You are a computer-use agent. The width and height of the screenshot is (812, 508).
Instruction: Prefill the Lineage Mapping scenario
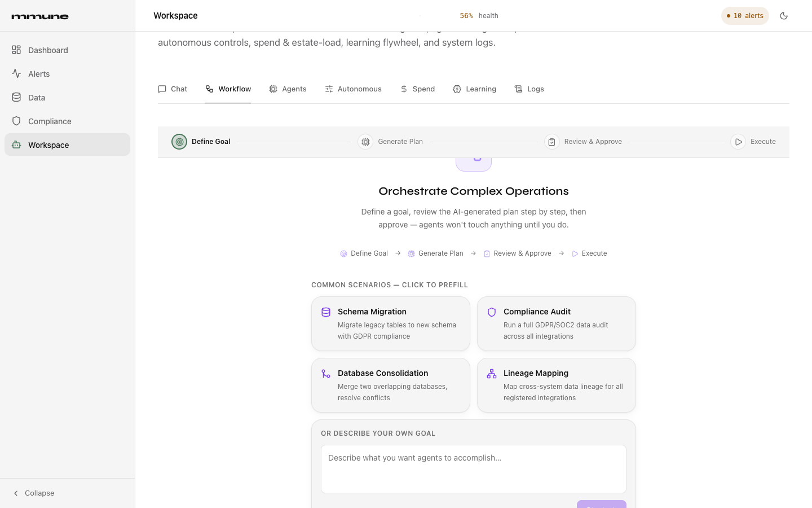click(557, 385)
